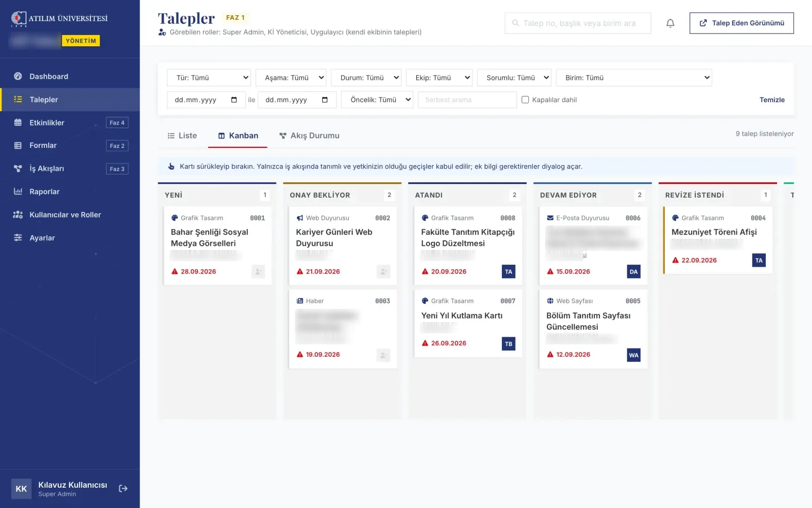Open İş Akışları in the sidebar
Image resolution: width=812 pixels, height=508 pixels.
tap(70, 169)
